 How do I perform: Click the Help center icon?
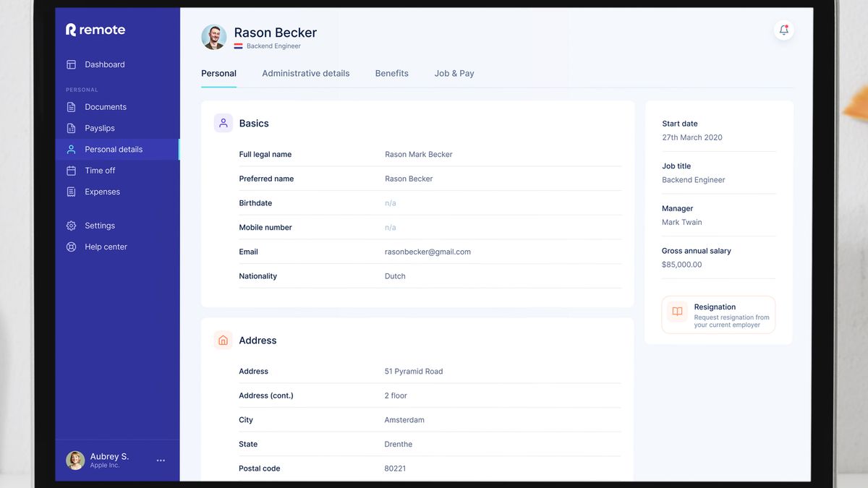click(71, 246)
